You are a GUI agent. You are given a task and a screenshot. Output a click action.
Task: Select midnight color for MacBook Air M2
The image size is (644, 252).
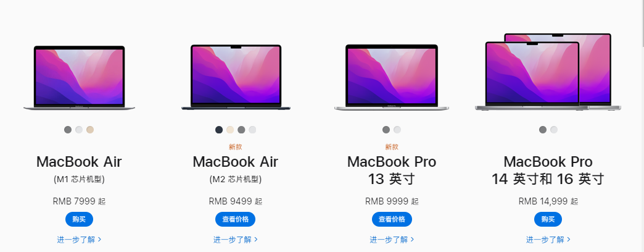click(219, 130)
